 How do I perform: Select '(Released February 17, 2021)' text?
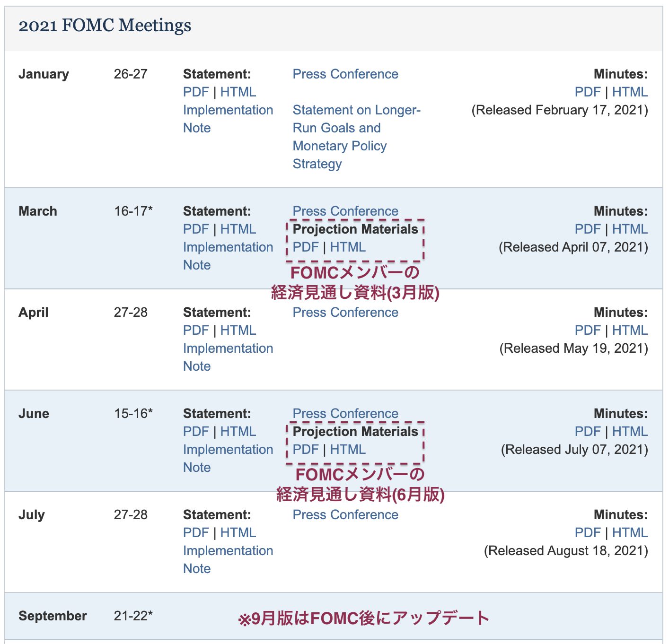pyautogui.click(x=560, y=110)
